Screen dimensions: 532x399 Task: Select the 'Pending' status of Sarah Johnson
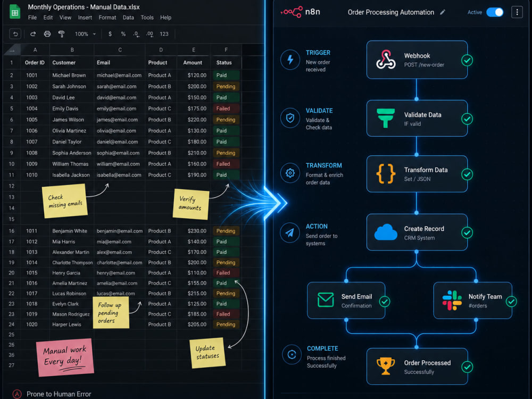click(226, 87)
